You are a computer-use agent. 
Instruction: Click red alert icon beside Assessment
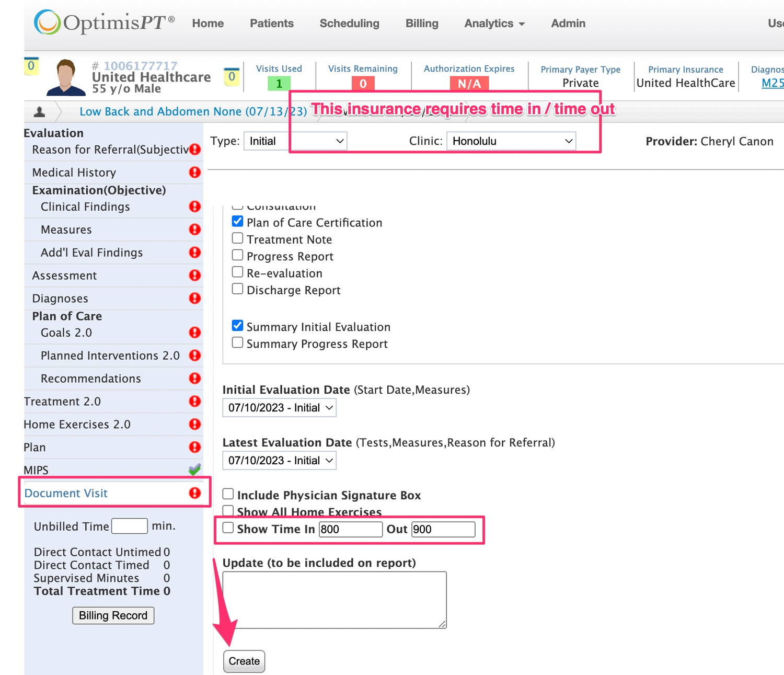pyautogui.click(x=195, y=276)
